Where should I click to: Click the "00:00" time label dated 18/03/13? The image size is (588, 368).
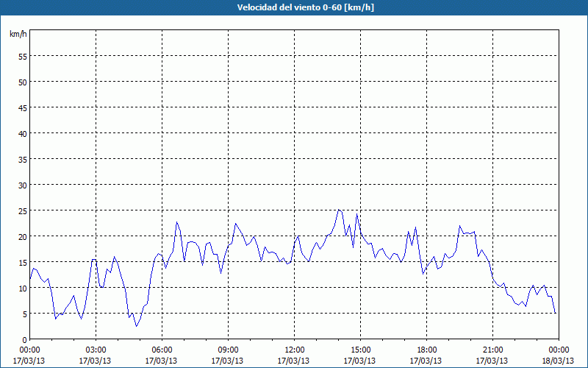559,350
